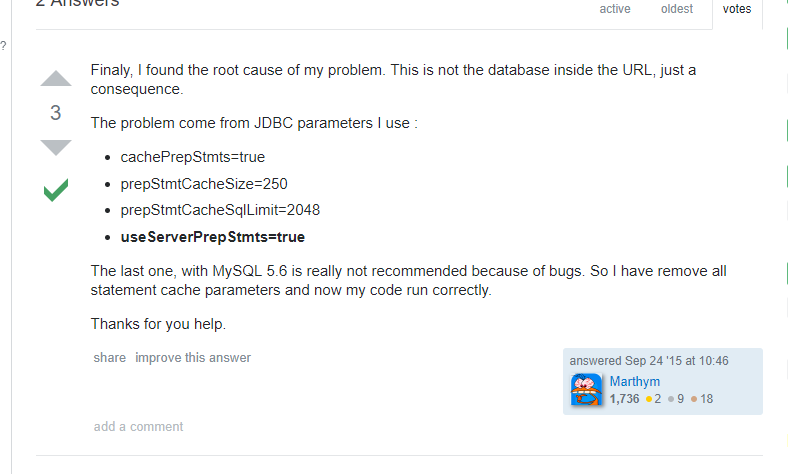Click the bronze badge dot
The height and width of the screenshot is (474, 788).
[693, 399]
